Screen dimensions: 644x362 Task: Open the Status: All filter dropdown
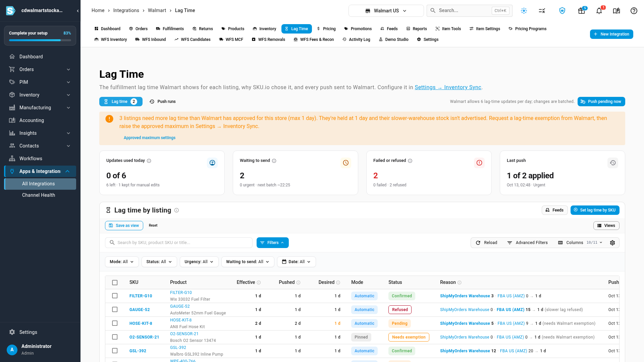point(159,262)
